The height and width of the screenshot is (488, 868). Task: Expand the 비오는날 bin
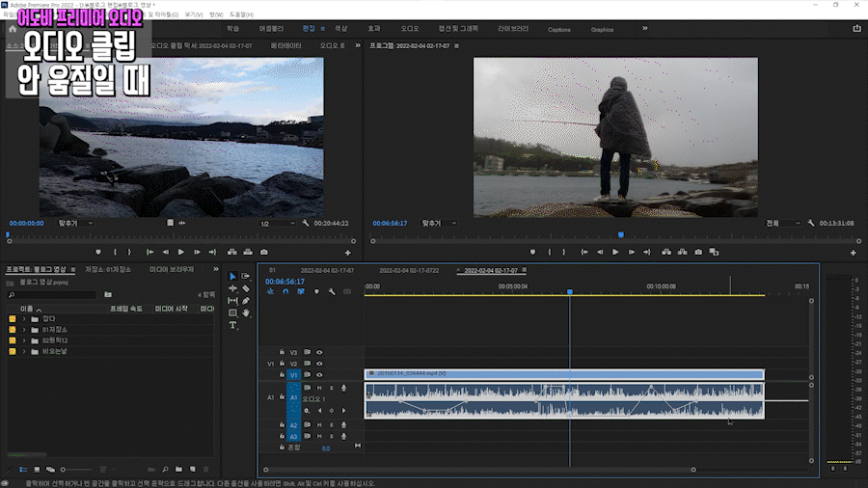(x=24, y=351)
